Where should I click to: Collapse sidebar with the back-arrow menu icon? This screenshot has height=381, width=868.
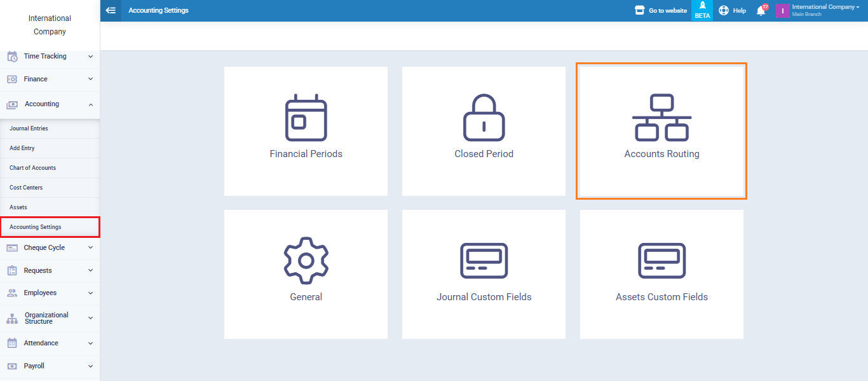[x=111, y=10]
